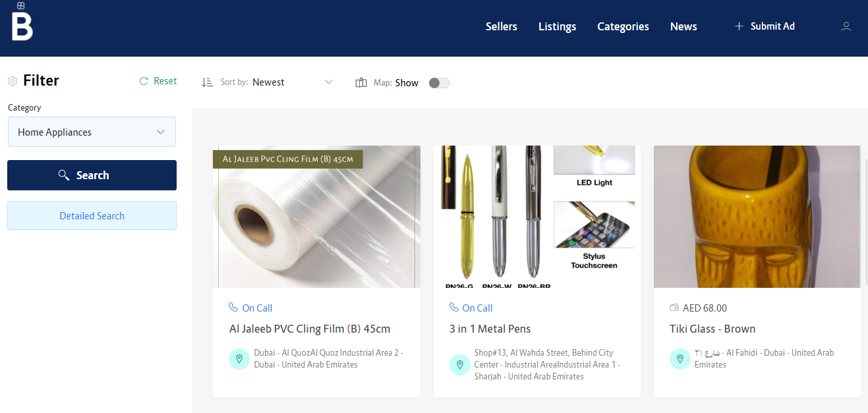This screenshot has height=413, width=868.
Task: Click On Call link on Metal Pens
Action: pos(477,308)
